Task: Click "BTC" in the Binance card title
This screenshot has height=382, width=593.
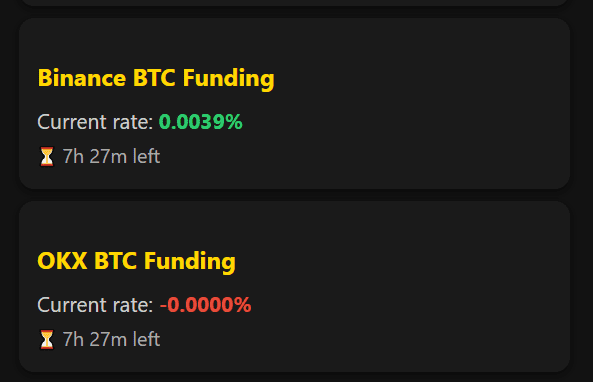Action: click(x=154, y=78)
